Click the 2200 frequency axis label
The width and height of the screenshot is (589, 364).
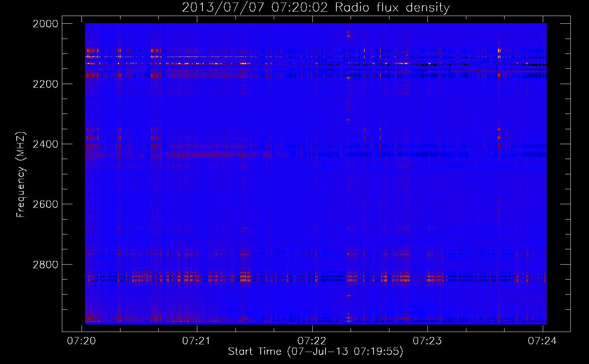tap(46, 84)
